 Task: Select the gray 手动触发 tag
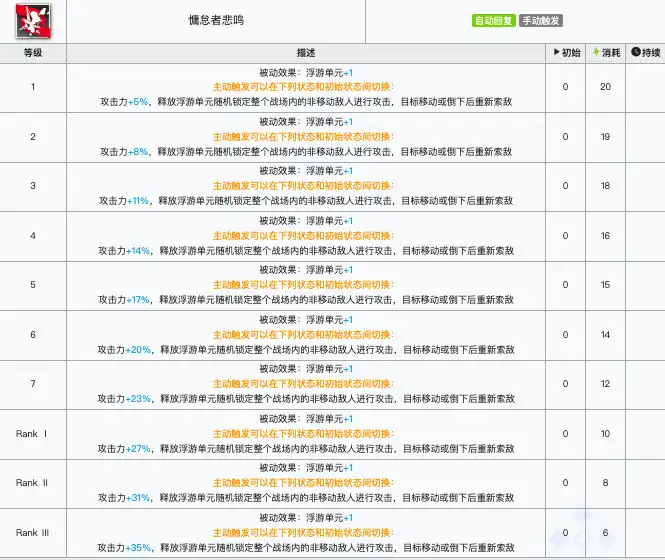point(541,20)
